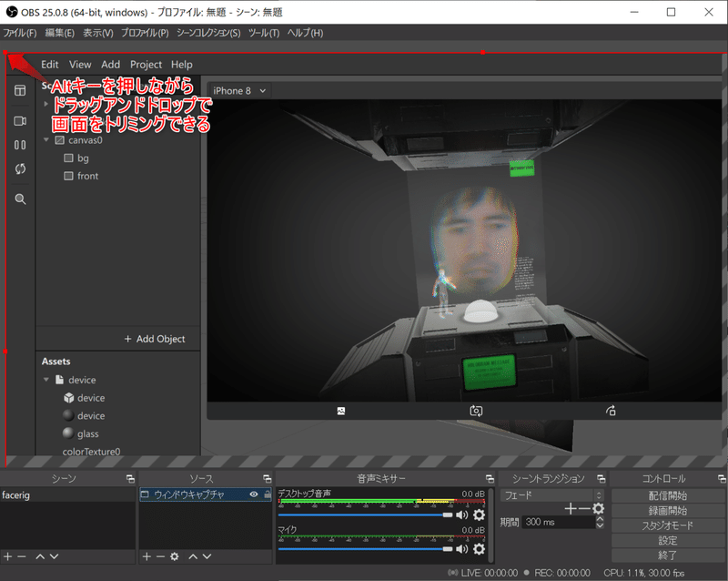This screenshot has height=581, width=728.
Task: Adjust the デスクトップ音声 volume slider
Action: coord(365,515)
